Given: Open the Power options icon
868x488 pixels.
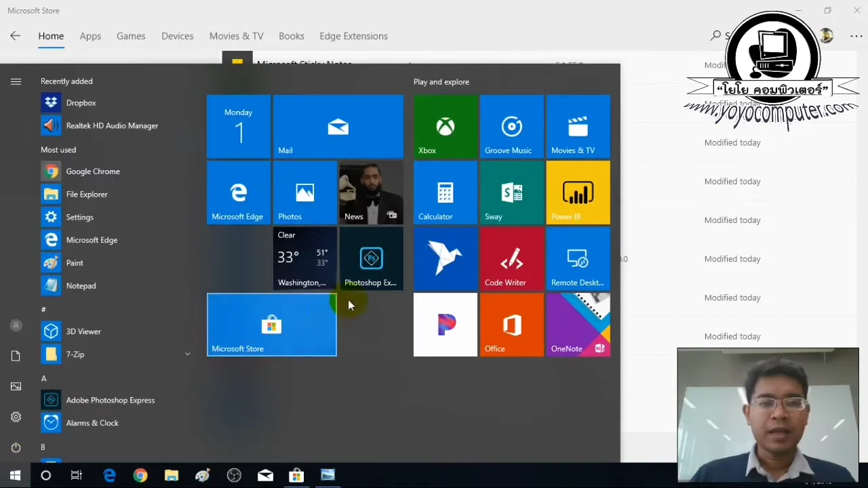Looking at the screenshot, I should [x=16, y=447].
